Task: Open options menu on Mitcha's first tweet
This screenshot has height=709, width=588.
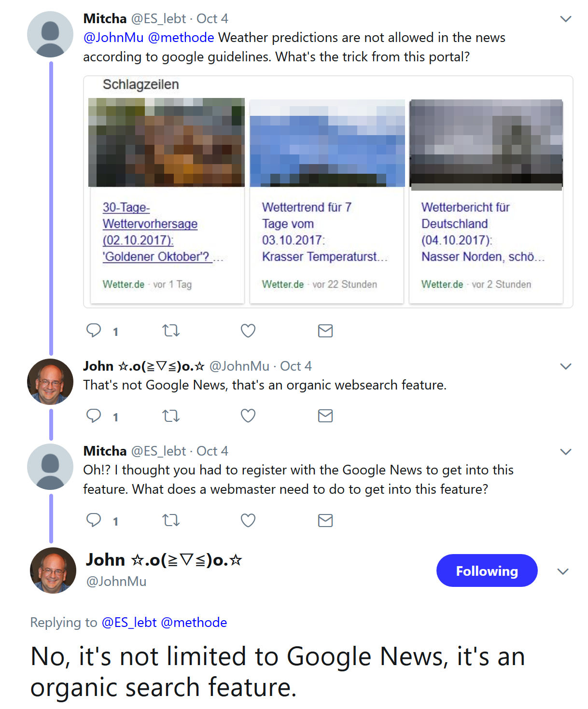Action: 565,18
